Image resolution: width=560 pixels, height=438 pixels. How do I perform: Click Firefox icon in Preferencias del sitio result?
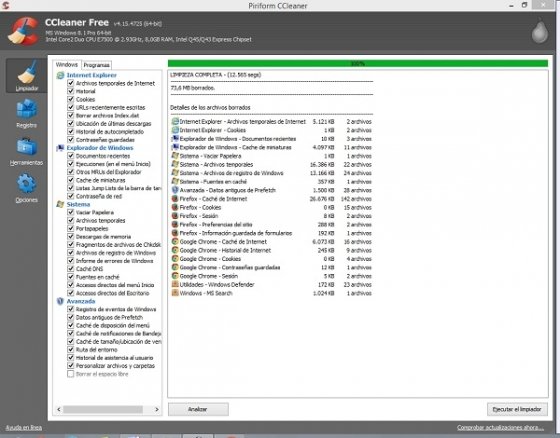175,224
